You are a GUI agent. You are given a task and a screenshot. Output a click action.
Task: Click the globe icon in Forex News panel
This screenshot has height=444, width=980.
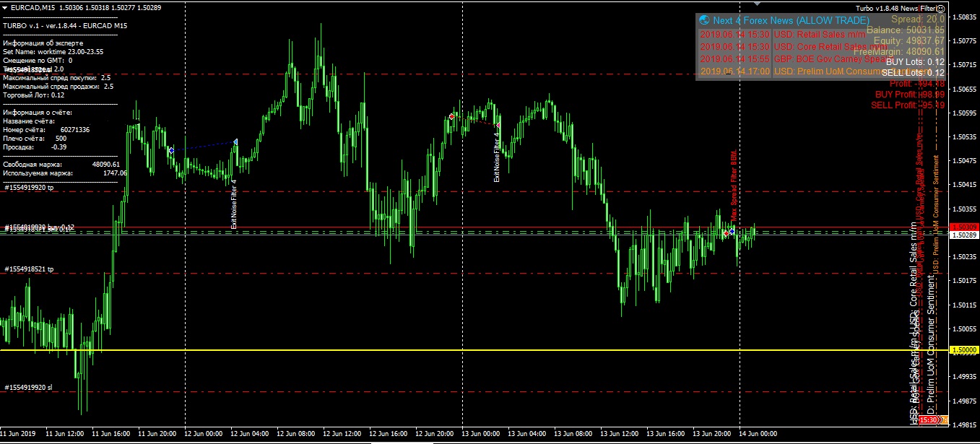tap(705, 21)
